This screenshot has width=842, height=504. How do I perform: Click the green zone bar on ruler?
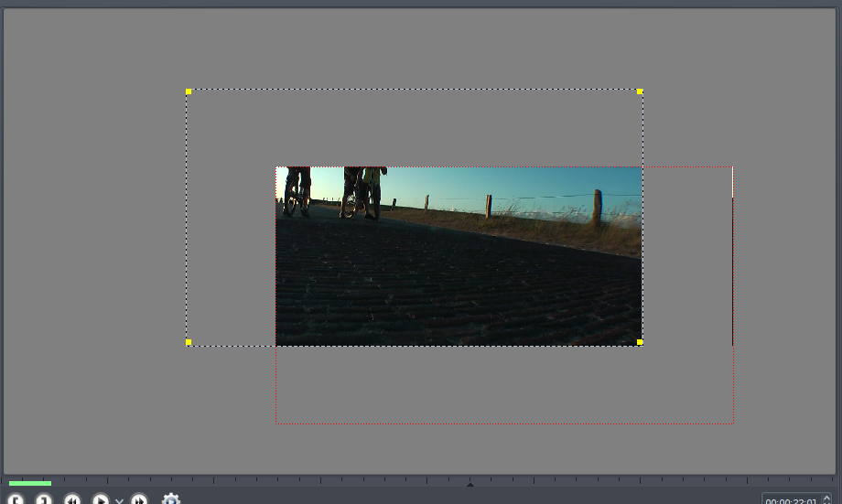[x=30, y=483]
